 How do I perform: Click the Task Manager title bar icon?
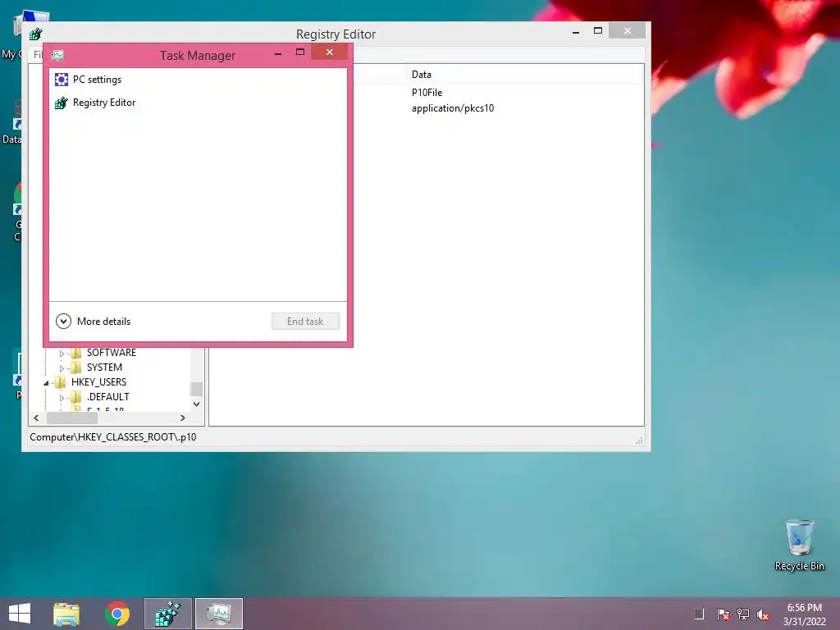(x=57, y=55)
